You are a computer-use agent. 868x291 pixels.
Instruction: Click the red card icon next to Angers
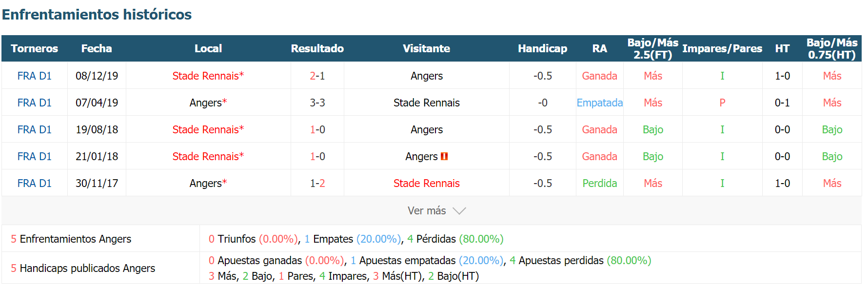coord(444,156)
